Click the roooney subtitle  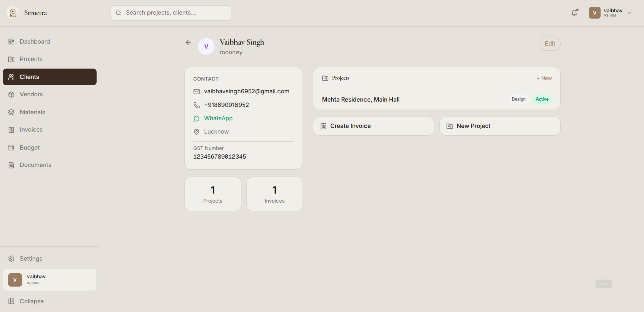(231, 52)
